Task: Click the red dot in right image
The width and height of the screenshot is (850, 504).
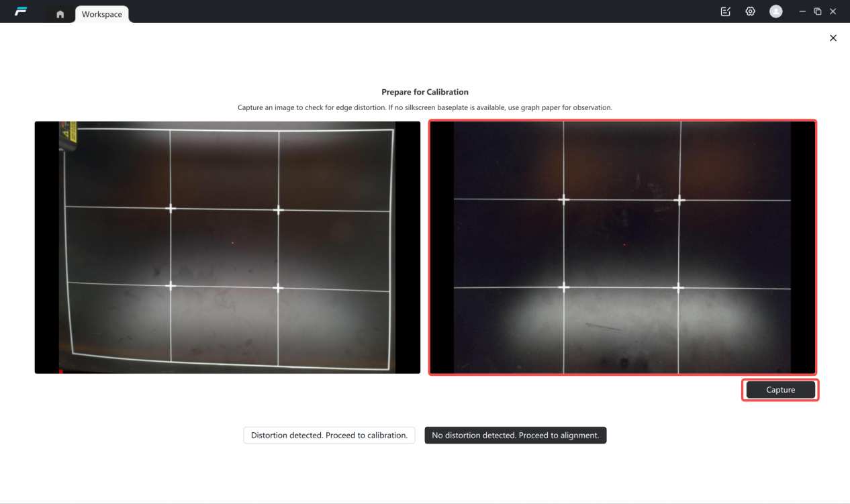Action: [624, 245]
